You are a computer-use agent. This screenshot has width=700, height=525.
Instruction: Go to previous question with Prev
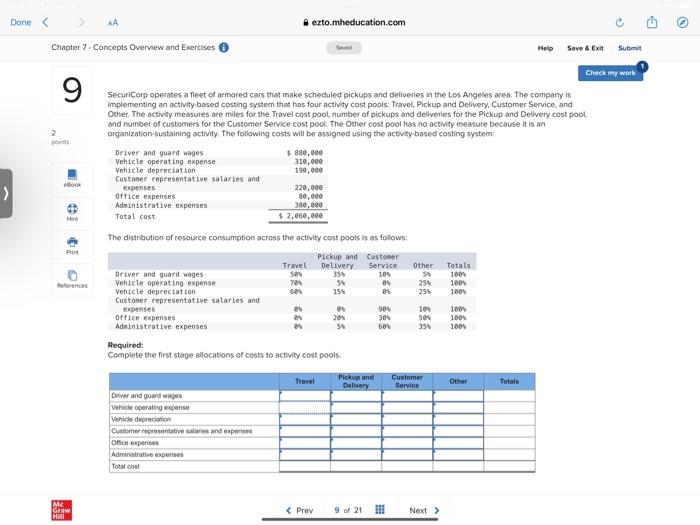coord(300,510)
